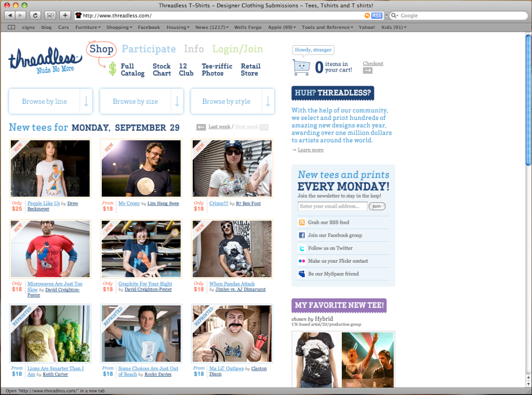Open the bookmarks book icon
The image size is (532, 395).
point(11,27)
